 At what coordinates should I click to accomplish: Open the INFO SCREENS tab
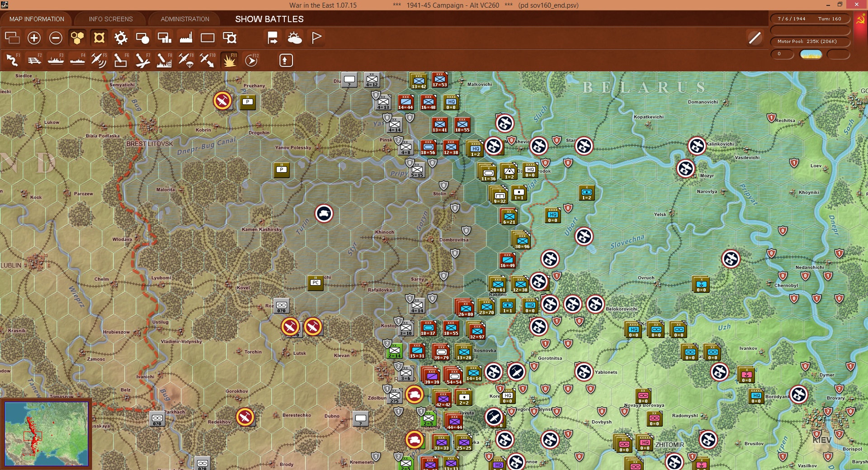(x=111, y=19)
